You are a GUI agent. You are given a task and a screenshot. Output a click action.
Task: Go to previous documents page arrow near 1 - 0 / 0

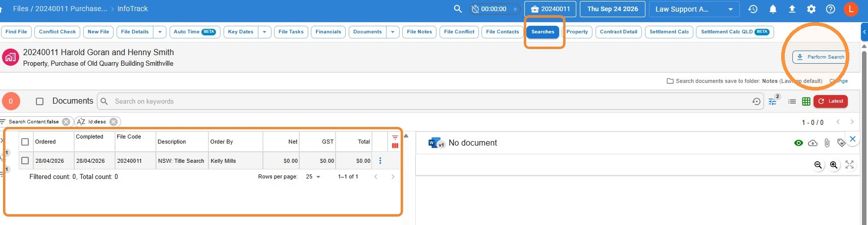tap(838, 122)
